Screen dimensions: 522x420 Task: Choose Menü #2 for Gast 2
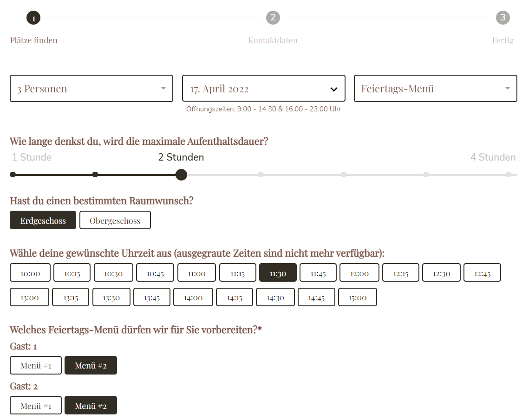(91, 405)
